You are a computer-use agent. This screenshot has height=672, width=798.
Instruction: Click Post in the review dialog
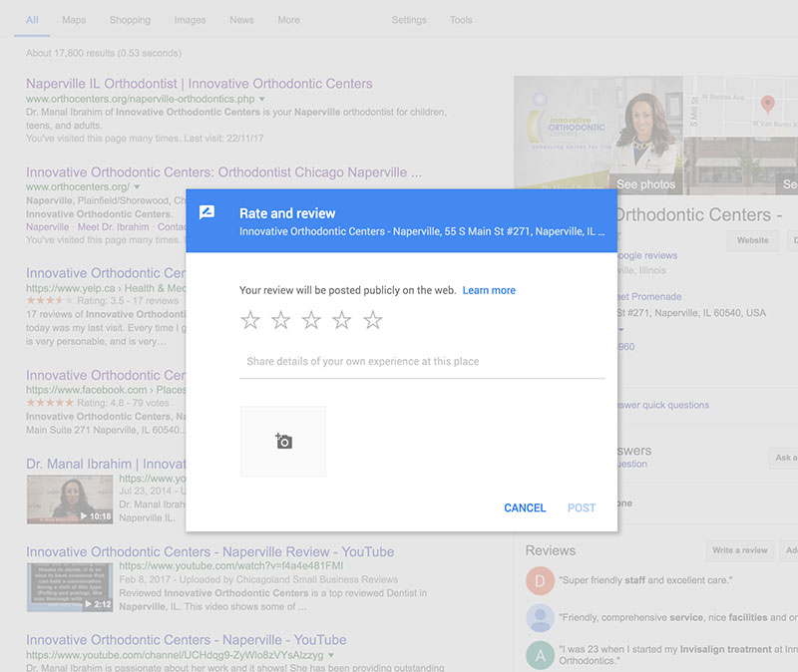click(582, 507)
